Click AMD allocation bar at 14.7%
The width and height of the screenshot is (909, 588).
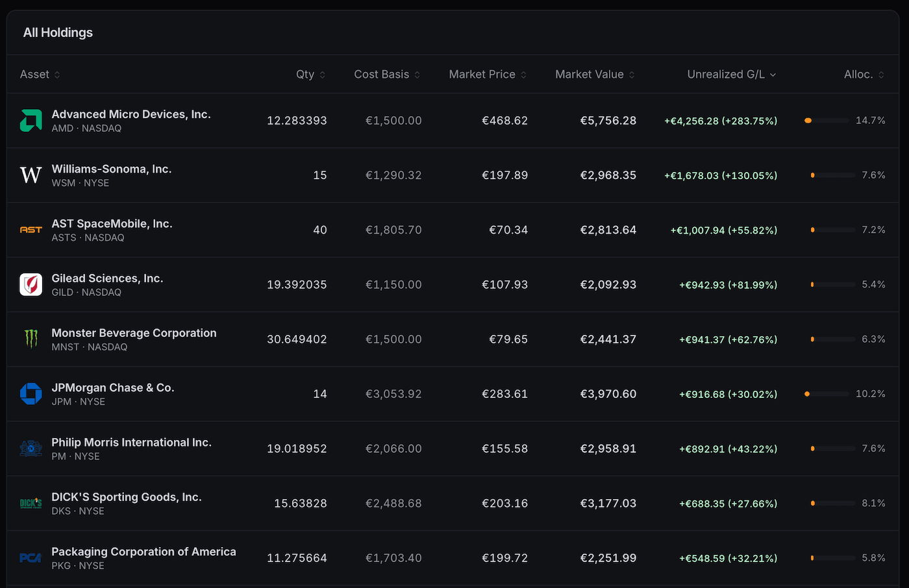coord(827,121)
